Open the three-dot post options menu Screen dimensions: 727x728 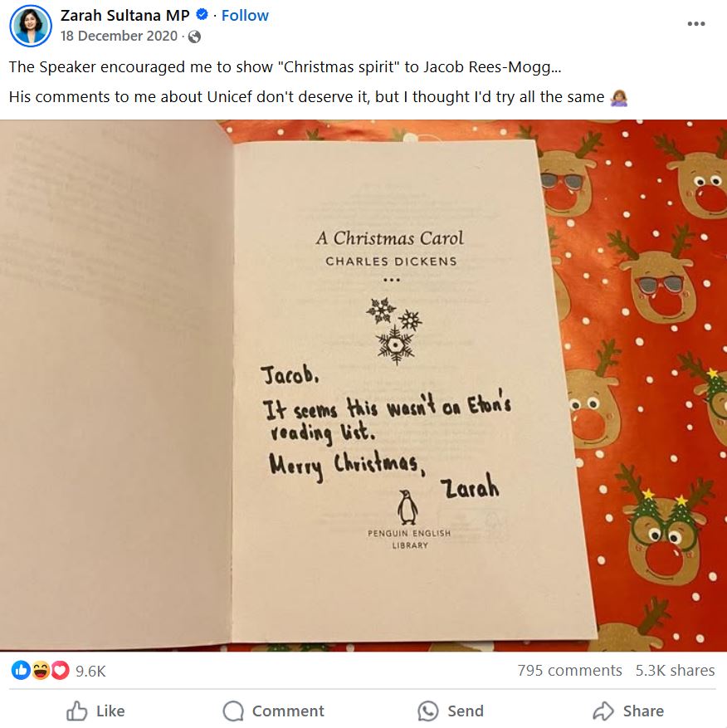pyautogui.click(x=696, y=24)
